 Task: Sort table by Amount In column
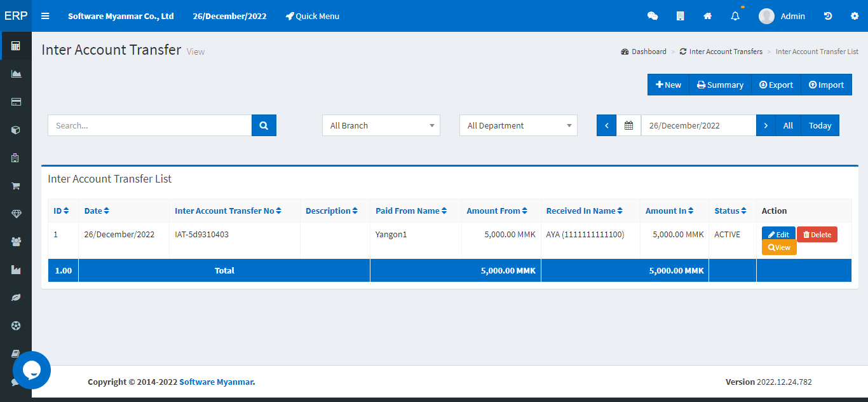[x=669, y=211]
